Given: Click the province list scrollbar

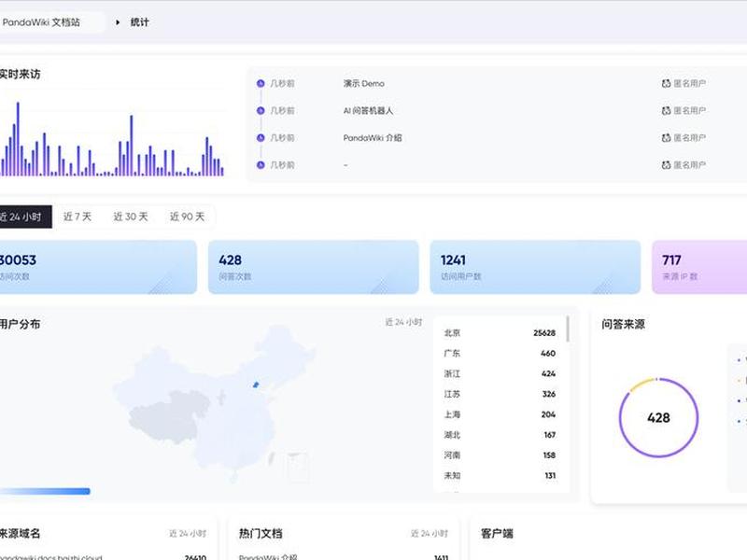Looking at the screenshot, I should 568,329.
